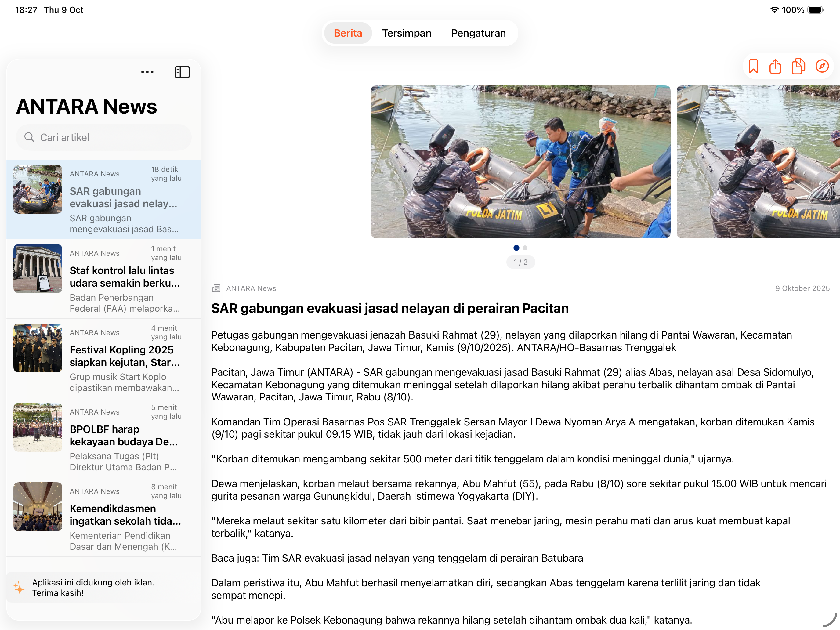This screenshot has width=840, height=630.
Task: Click the quote 'Korban ditemukan mengambang sekitar 500 meter'
Action: tap(472, 459)
